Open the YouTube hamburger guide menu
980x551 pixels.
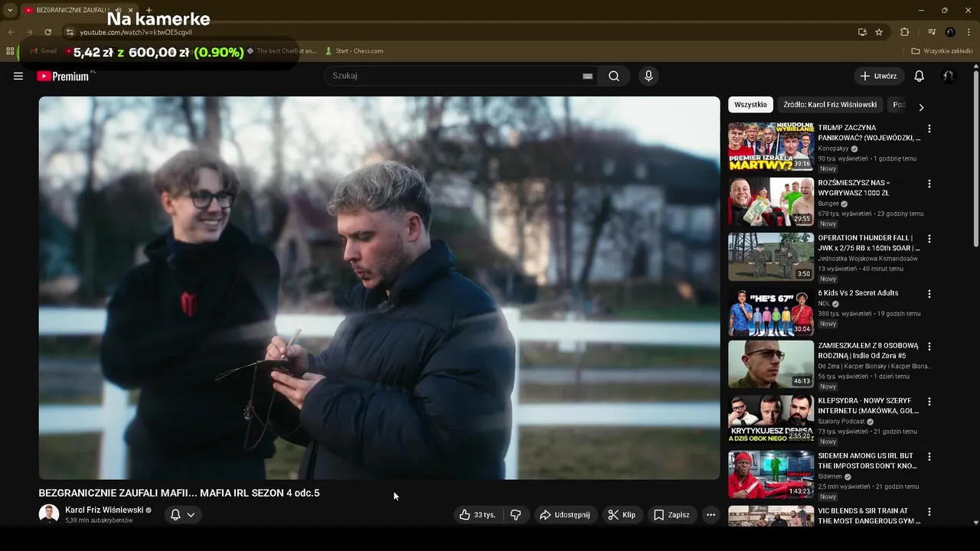[18, 76]
